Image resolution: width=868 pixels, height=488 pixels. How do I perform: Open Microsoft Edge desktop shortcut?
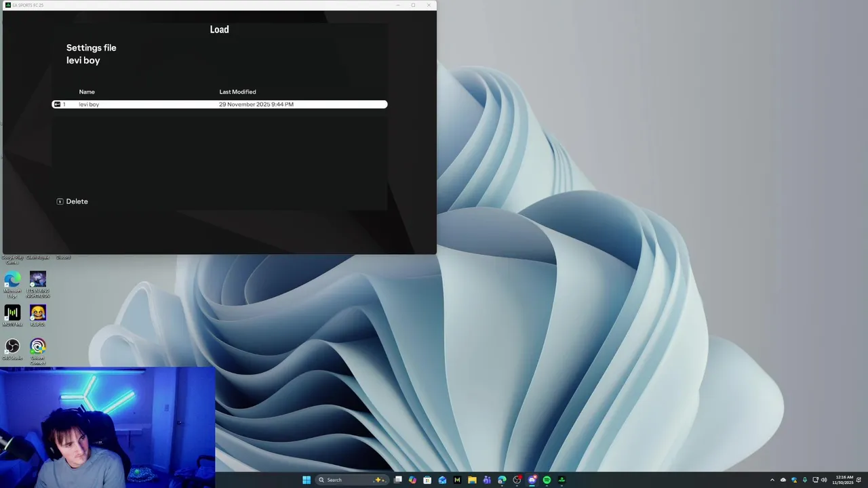pyautogui.click(x=12, y=285)
